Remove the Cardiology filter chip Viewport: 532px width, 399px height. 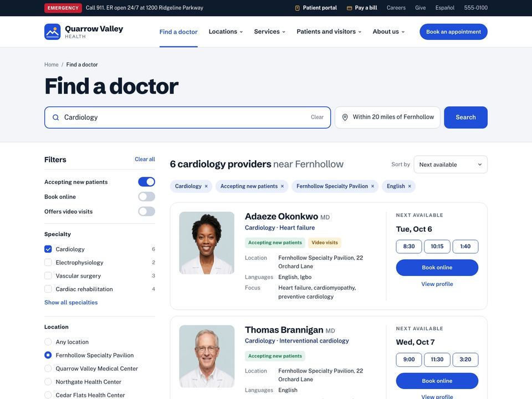206,186
